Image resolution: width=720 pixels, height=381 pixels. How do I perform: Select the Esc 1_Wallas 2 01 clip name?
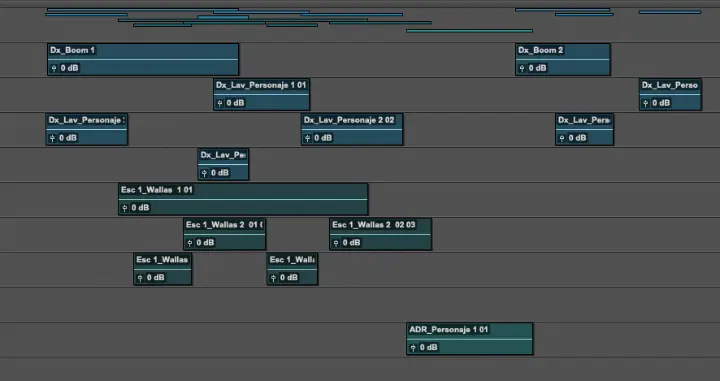[x=224, y=224]
